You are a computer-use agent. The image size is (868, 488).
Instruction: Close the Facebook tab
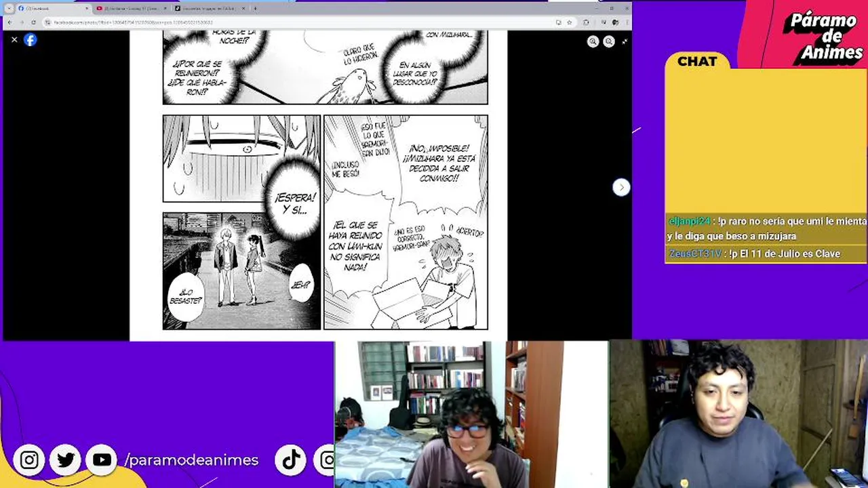coord(87,9)
